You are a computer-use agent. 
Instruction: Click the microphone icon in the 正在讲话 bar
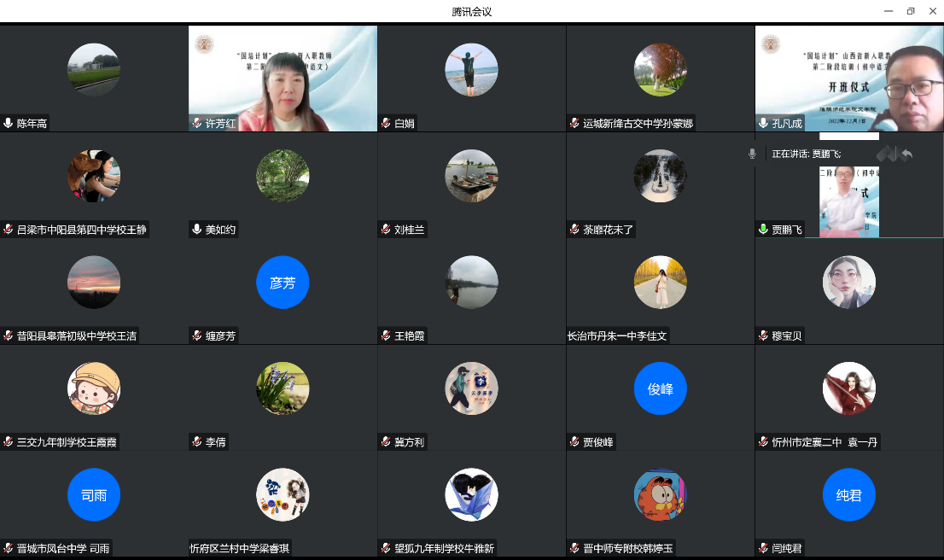coord(752,154)
